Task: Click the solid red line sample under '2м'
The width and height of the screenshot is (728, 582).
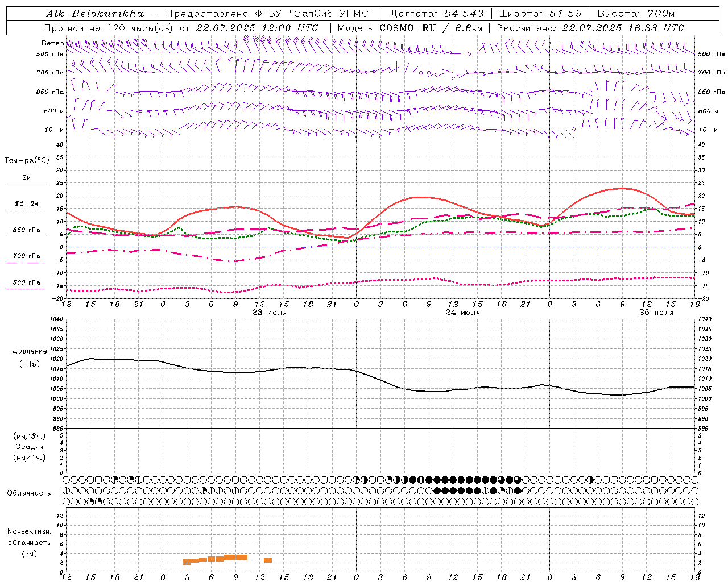Action: 26,184
